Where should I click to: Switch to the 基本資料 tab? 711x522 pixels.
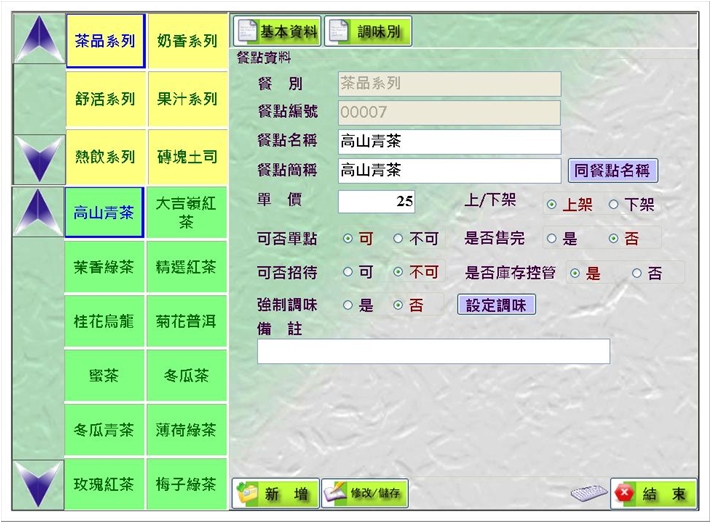click(277, 32)
